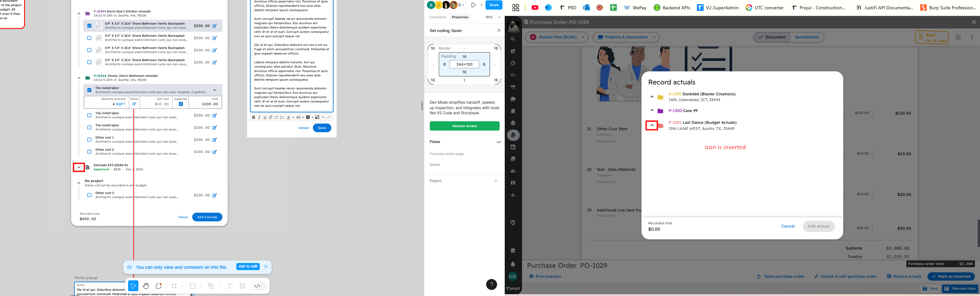Select the Move tool in Figma toolbar

tap(133, 286)
